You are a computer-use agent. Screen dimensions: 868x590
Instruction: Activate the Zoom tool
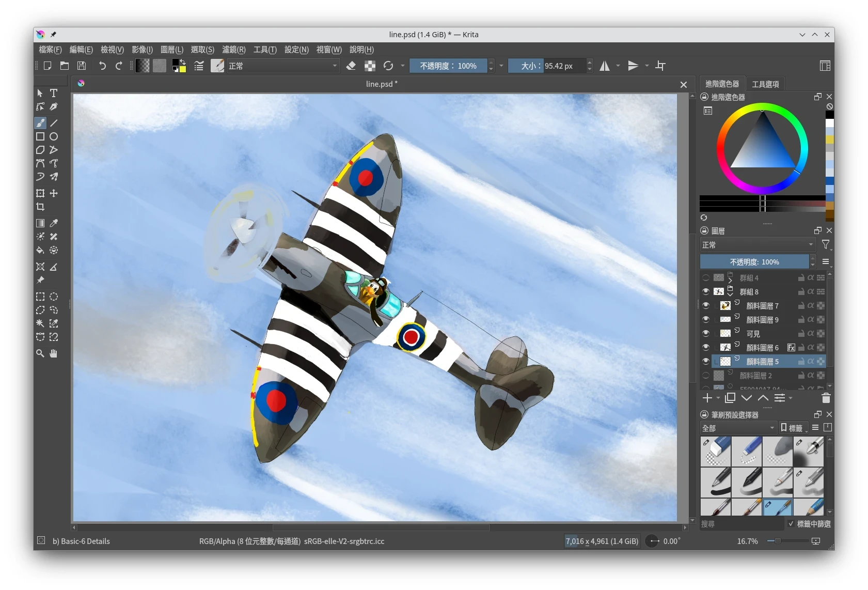pyautogui.click(x=40, y=353)
